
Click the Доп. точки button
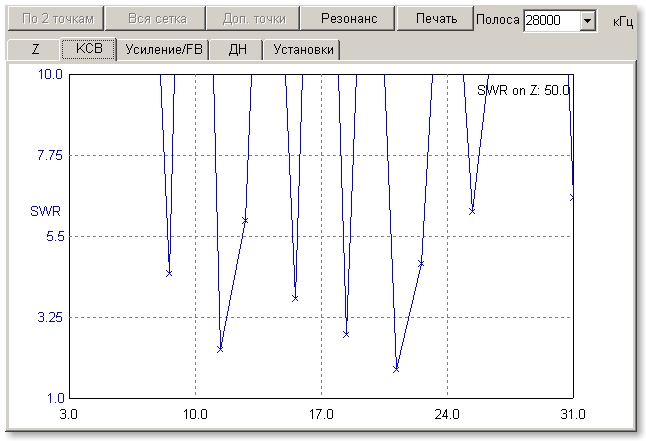(x=254, y=19)
